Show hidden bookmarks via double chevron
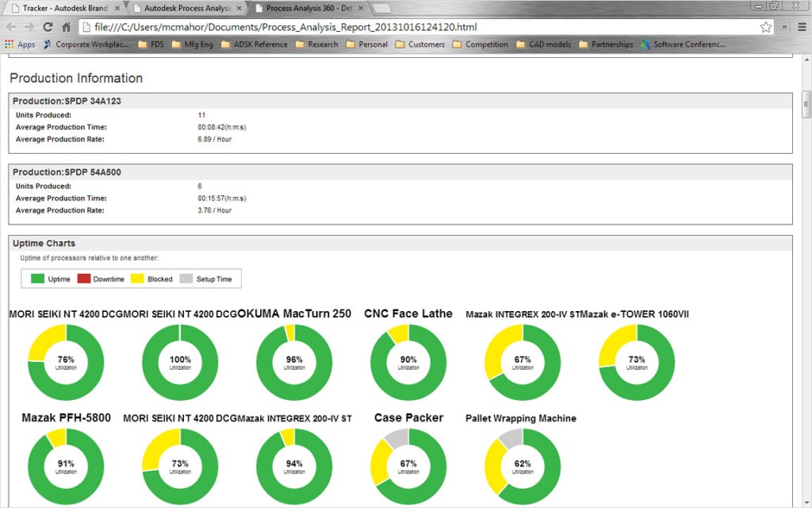The width and height of the screenshot is (812, 508). click(784, 27)
